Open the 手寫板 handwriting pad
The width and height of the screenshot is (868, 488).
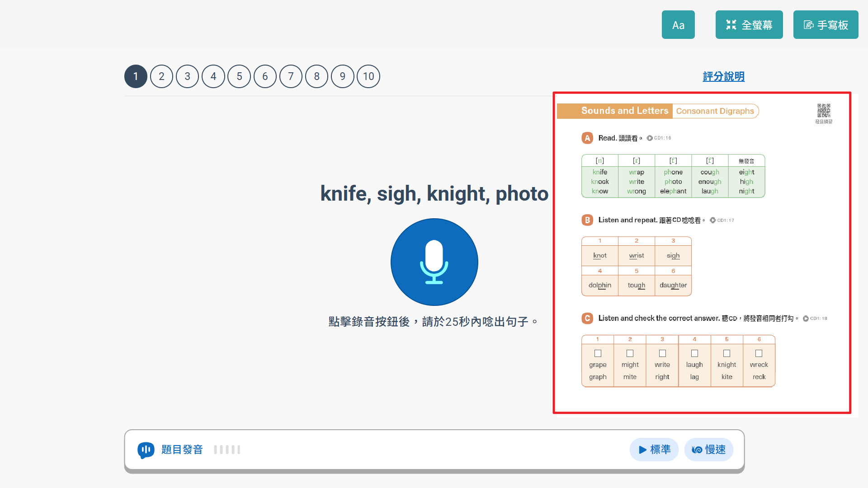tap(826, 25)
